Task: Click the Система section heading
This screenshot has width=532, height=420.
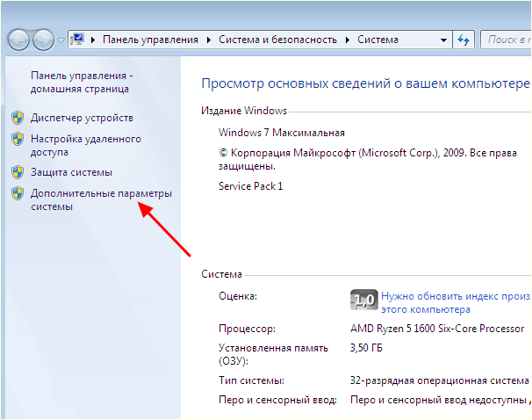Action: point(221,274)
